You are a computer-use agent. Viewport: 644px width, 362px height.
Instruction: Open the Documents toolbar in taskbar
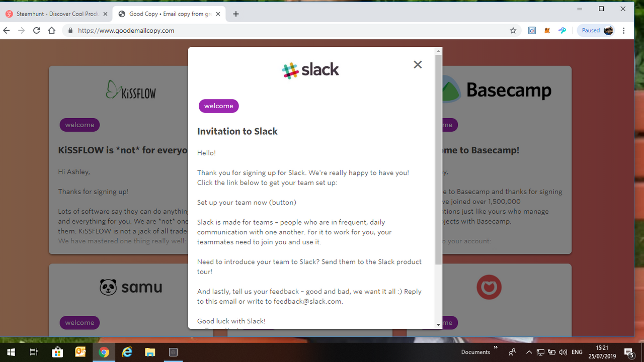475,352
